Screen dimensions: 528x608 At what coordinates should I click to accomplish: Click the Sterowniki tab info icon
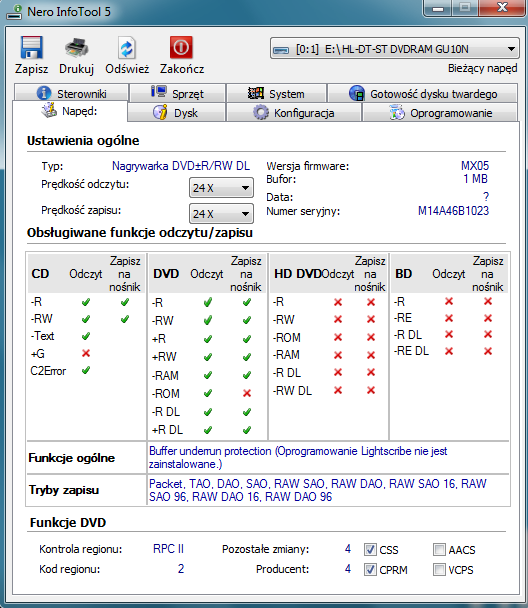click(x=44, y=93)
